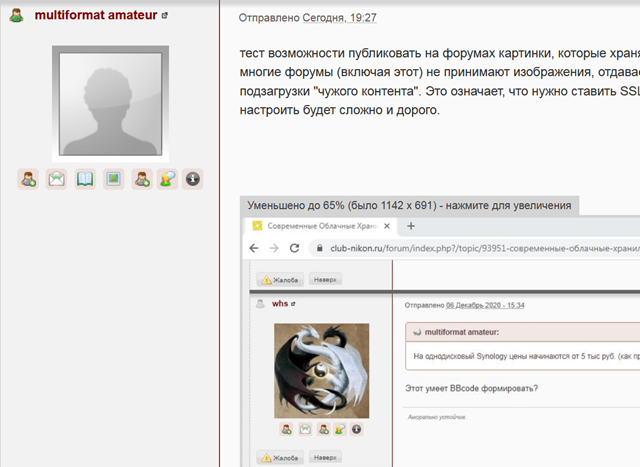Image resolution: width=640 pixels, height=467 pixels.
Task: Click the upper 'Жалоба' report button
Action: [280, 280]
